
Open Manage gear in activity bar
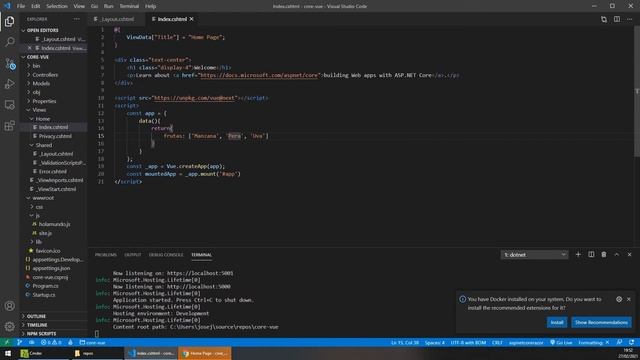pos(9,327)
